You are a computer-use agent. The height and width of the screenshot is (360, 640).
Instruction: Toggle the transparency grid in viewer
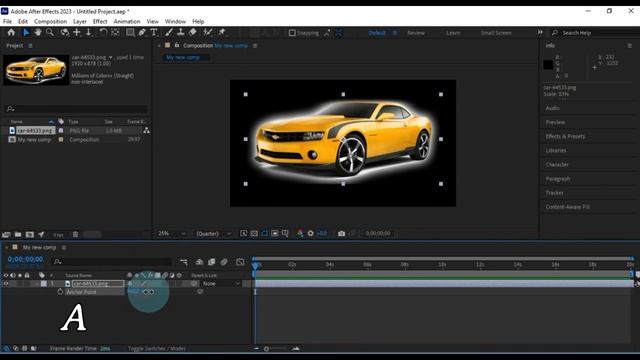coord(254,233)
